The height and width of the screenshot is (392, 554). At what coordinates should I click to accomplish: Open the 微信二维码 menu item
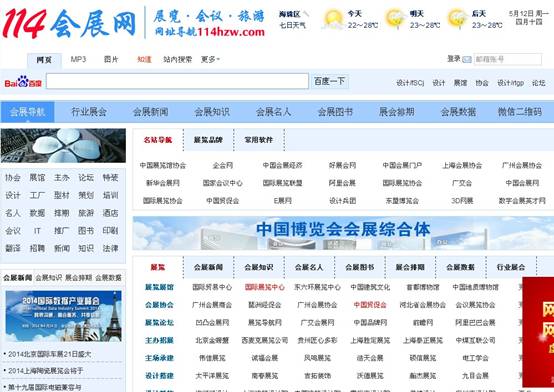519,112
